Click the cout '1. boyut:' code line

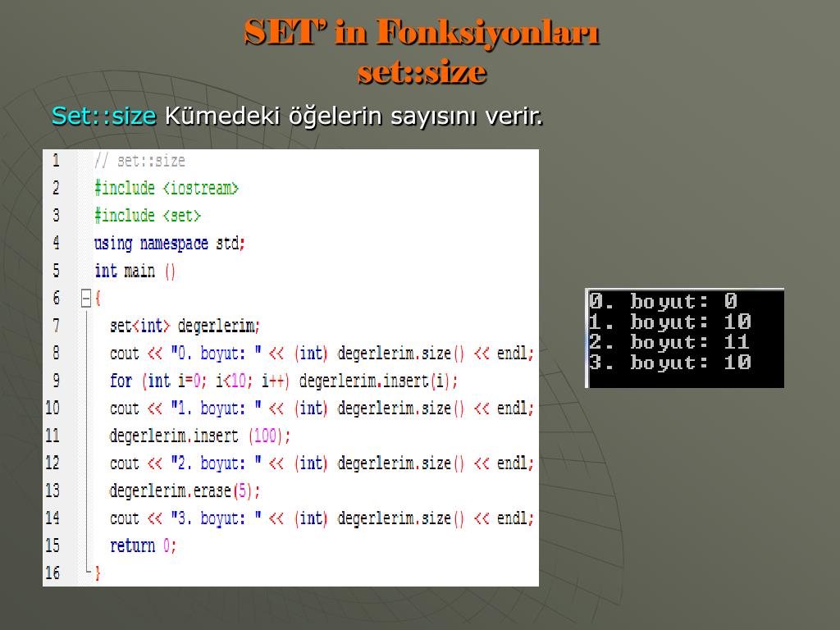[x=322, y=409]
